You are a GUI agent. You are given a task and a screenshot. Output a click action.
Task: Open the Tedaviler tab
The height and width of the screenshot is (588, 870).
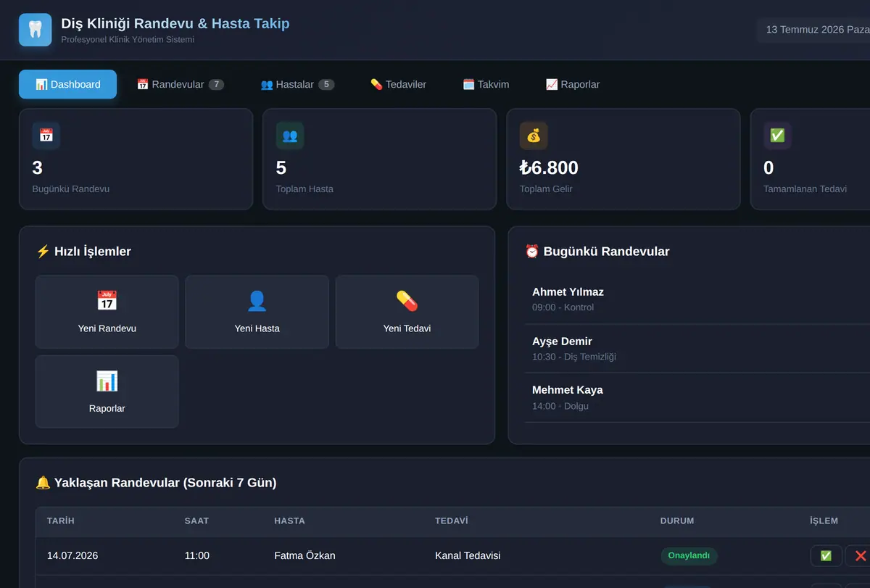(398, 84)
